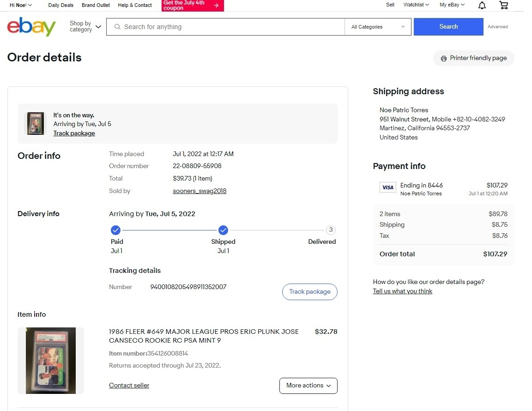Viewport: 532px width, 411px height.
Task: Click the item price $32.78
Action: coord(326,332)
